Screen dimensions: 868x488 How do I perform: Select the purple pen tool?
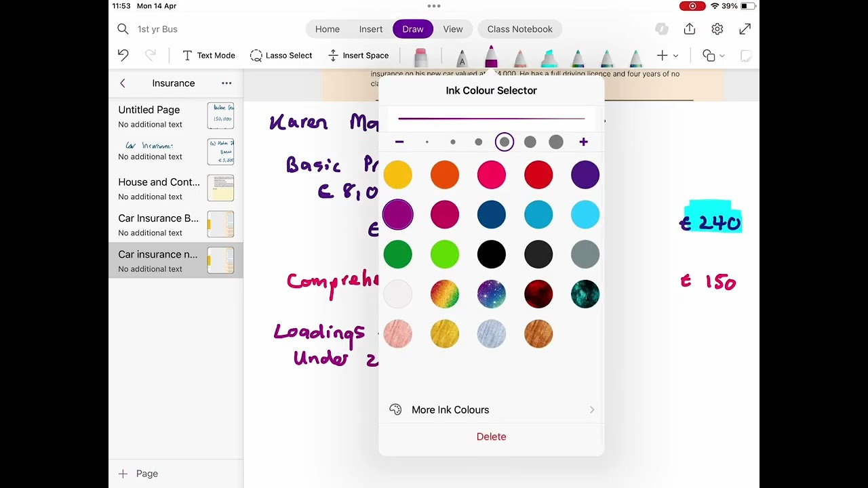(x=491, y=57)
